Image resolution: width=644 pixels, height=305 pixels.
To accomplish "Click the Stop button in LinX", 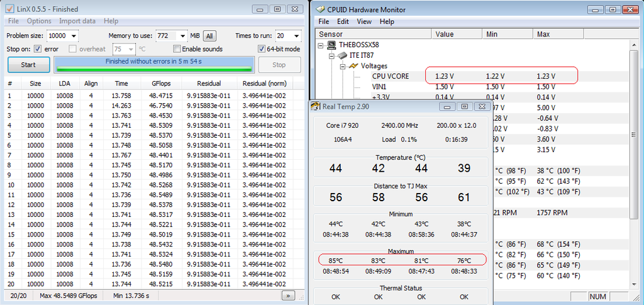I will [279, 65].
